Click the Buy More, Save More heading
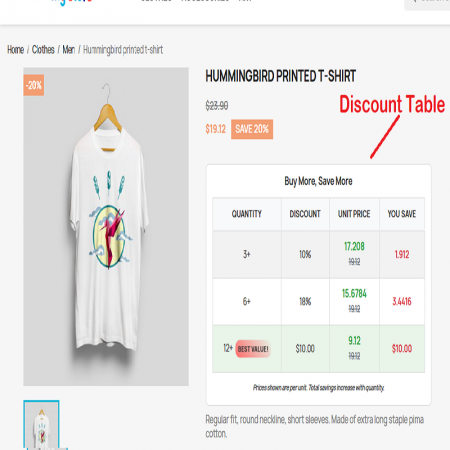This screenshot has height=450, width=450. tap(318, 181)
